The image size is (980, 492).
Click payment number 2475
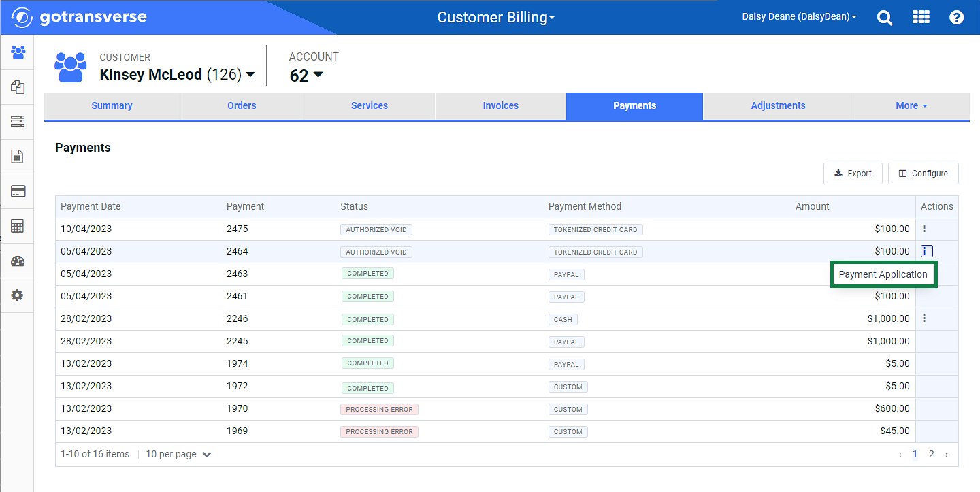[x=238, y=229]
